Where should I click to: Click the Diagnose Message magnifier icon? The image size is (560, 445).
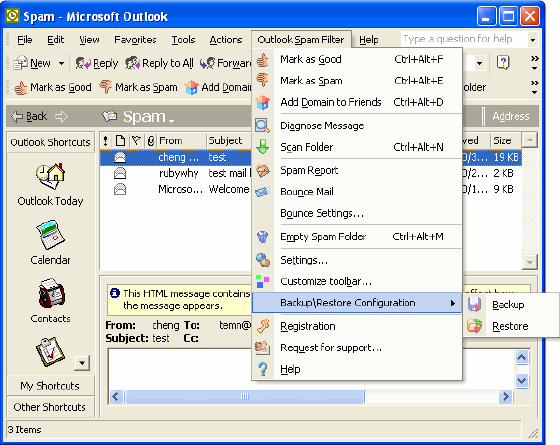coord(262,126)
